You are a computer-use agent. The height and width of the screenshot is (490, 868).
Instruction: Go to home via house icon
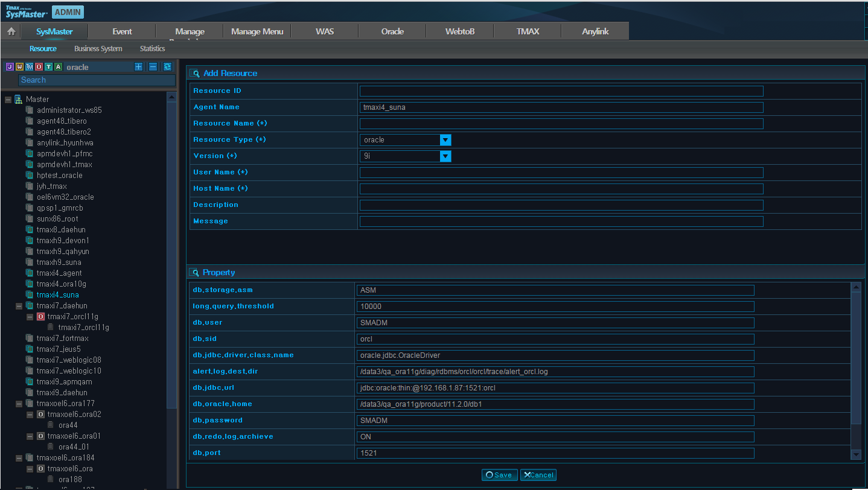pyautogui.click(x=11, y=31)
